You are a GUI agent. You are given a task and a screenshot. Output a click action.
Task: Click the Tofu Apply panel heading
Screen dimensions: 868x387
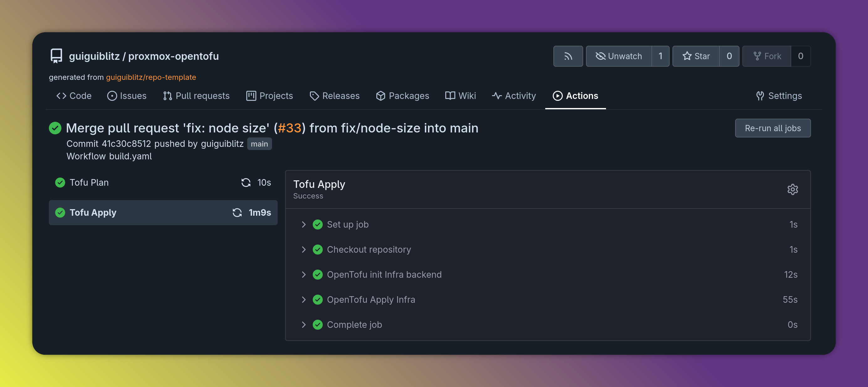click(x=319, y=184)
